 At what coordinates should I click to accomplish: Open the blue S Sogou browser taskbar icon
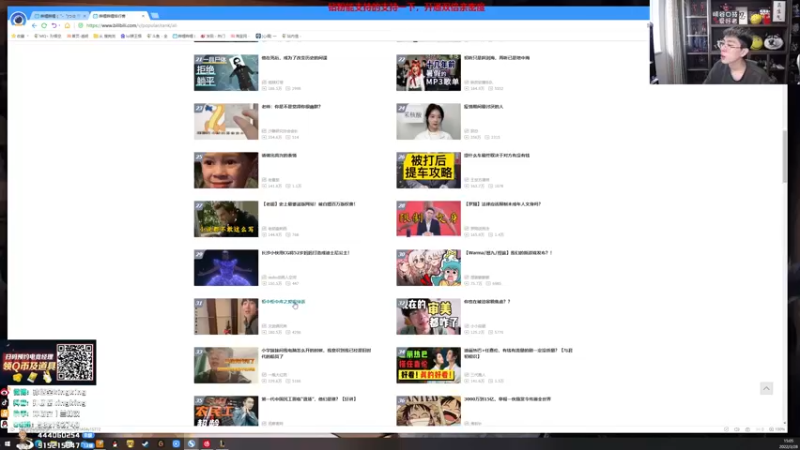tap(191, 444)
